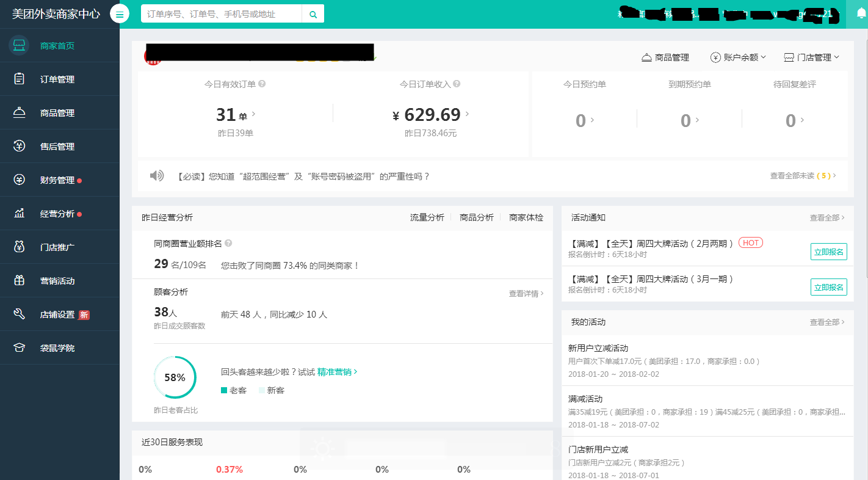Click the 门店推广 money bag icon
This screenshot has height=480, width=868.
tap(19, 247)
